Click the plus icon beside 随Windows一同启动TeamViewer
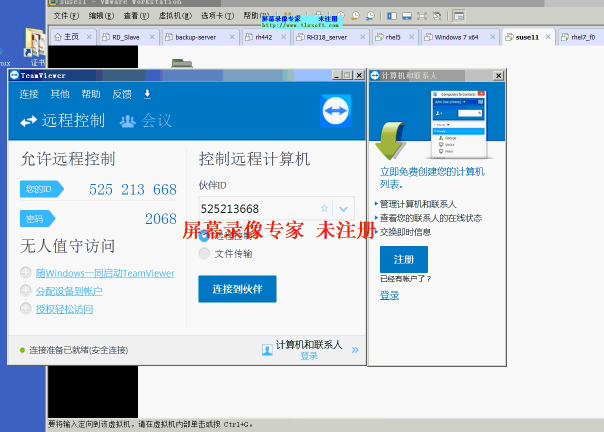 point(26,273)
